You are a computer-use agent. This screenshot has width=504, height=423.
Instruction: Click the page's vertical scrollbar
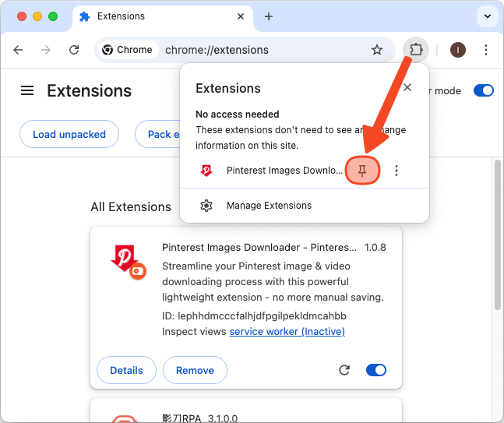[x=497, y=234]
